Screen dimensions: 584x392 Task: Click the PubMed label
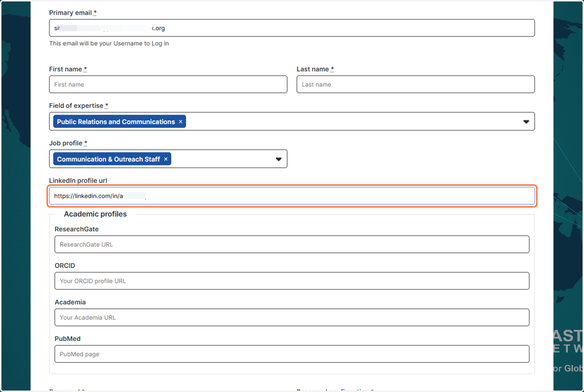coord(68,339)
